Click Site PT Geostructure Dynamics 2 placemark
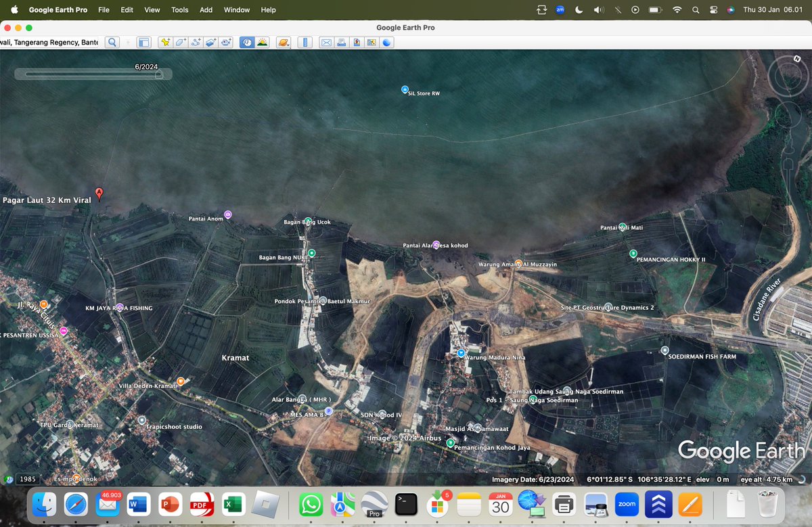 (x=608, y=306)
